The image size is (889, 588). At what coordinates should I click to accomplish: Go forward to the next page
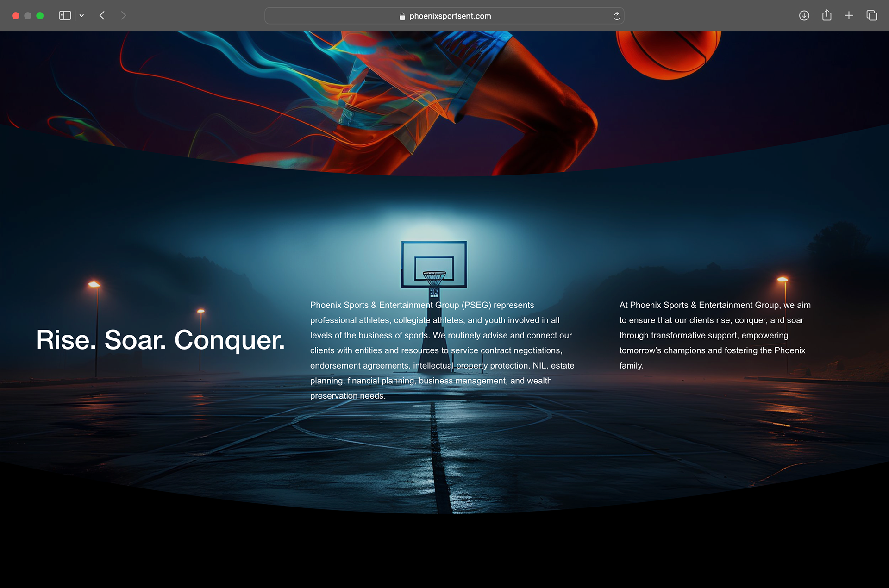point(123,16)
